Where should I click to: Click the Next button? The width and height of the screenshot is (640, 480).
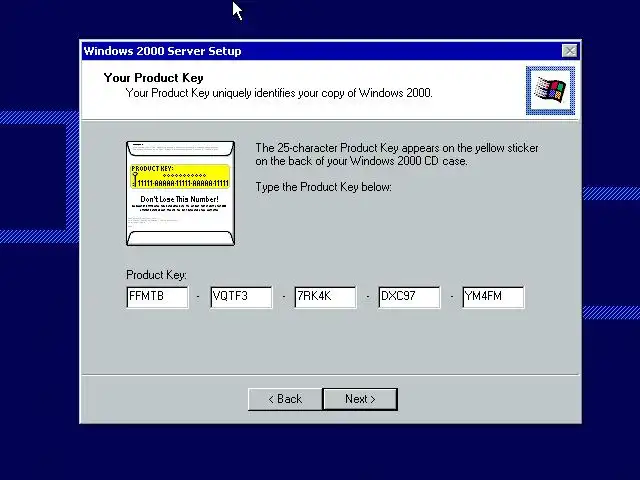[360, 399]
